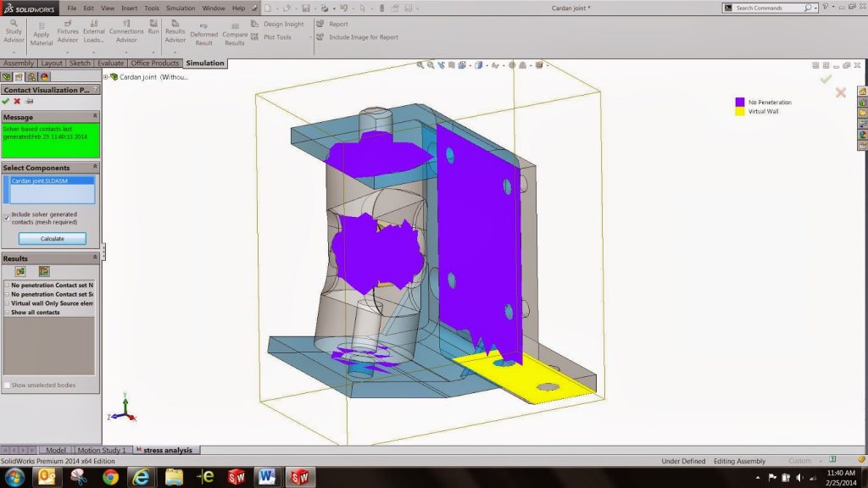Open the Deformed Result tool
Image resolution: width=868 pixels, height=488 pixels.
pyautogui.click(x=203, y=34)
